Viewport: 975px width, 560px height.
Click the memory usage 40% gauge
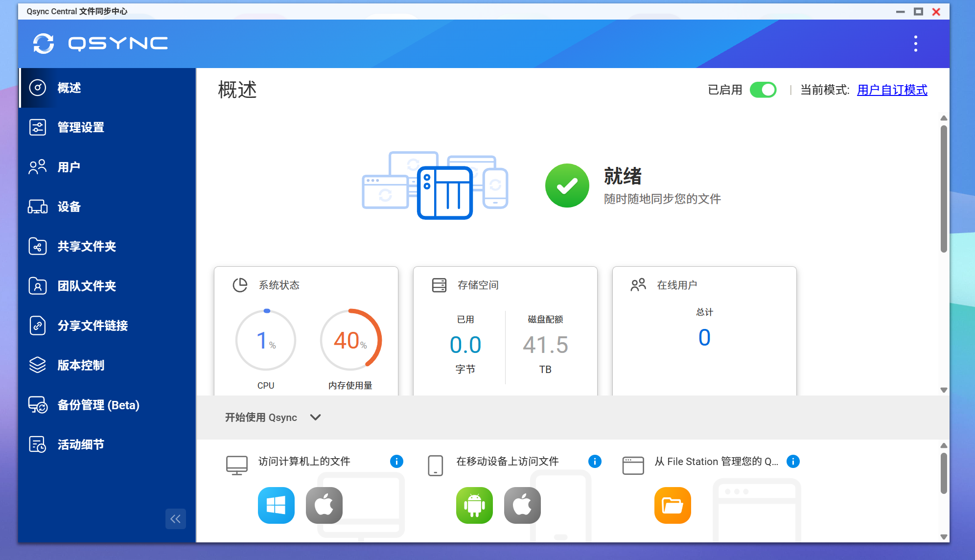[350, 340]
